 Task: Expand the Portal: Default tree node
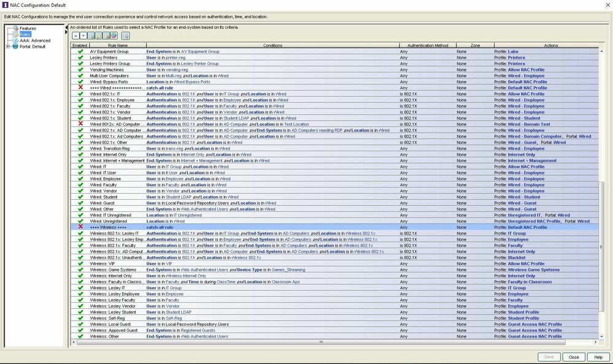pyautogui.click(x=8, y=47)
